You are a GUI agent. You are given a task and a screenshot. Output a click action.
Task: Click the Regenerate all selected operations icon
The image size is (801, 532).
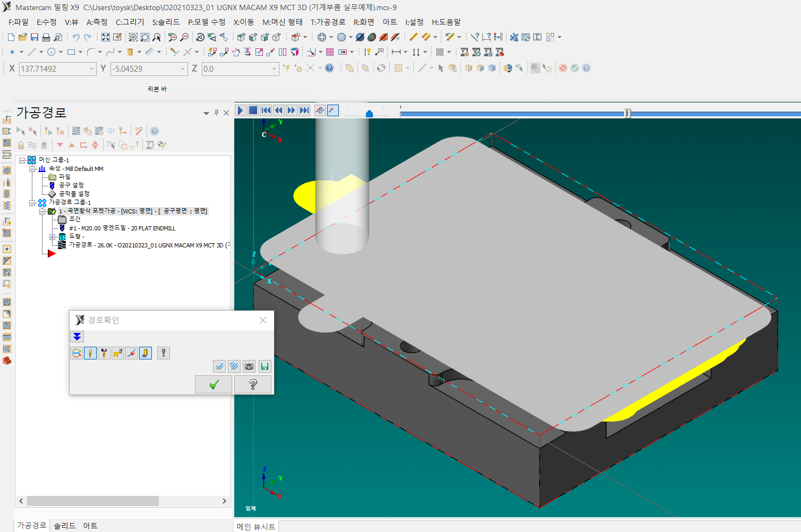pyautogui.click(x=48, y=131)
